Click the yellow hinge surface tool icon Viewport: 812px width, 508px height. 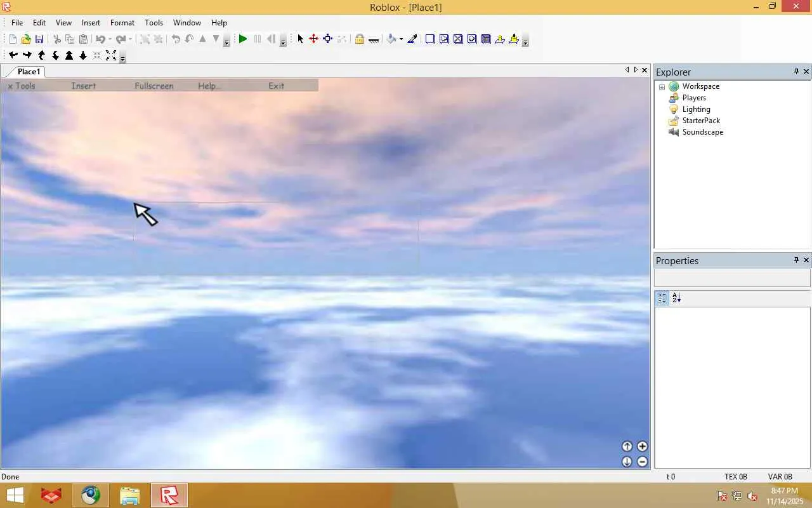500,39
